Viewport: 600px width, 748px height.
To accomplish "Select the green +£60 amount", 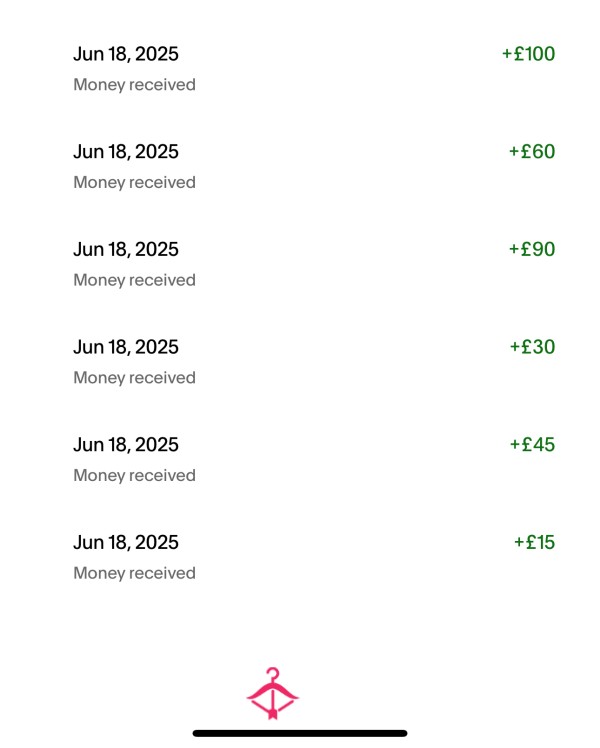I will coord(532,152).
